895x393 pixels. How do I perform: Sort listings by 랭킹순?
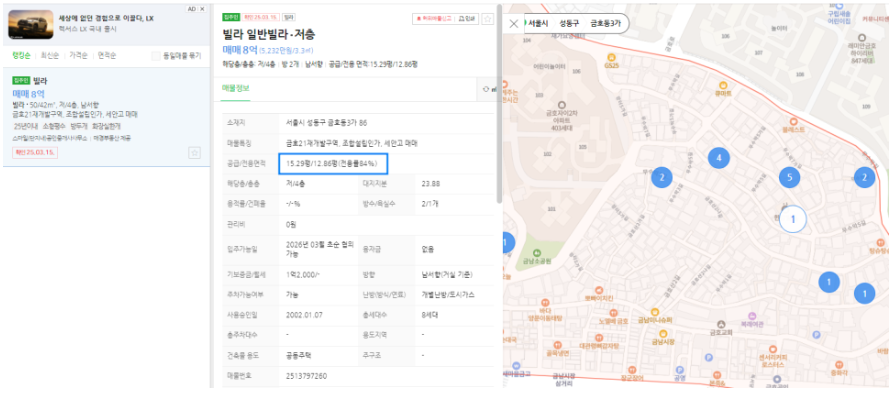coord(22,55)
